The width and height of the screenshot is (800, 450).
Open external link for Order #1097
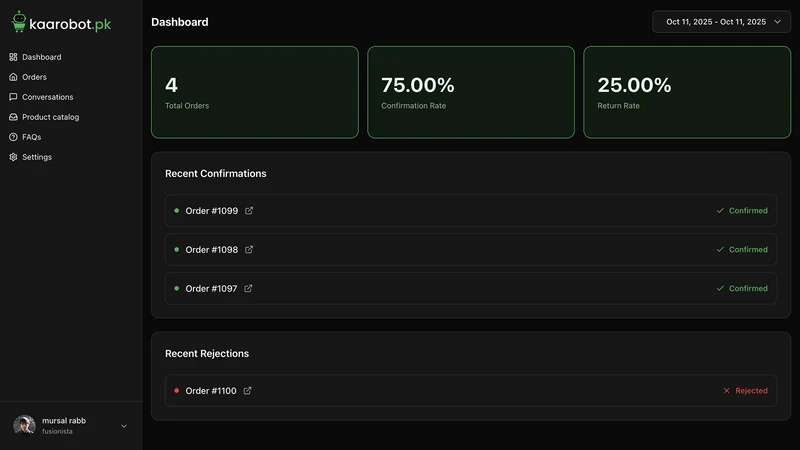(x=248, y=288)
